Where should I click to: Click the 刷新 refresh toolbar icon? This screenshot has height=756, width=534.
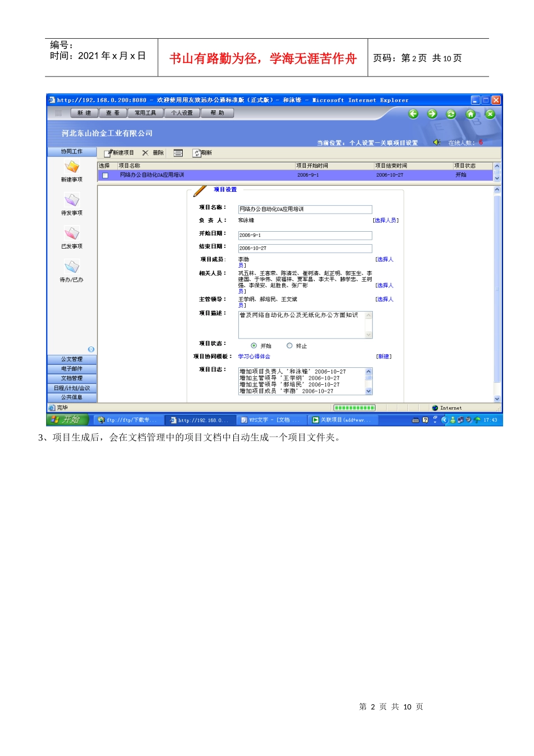click(x=197, y=153)
